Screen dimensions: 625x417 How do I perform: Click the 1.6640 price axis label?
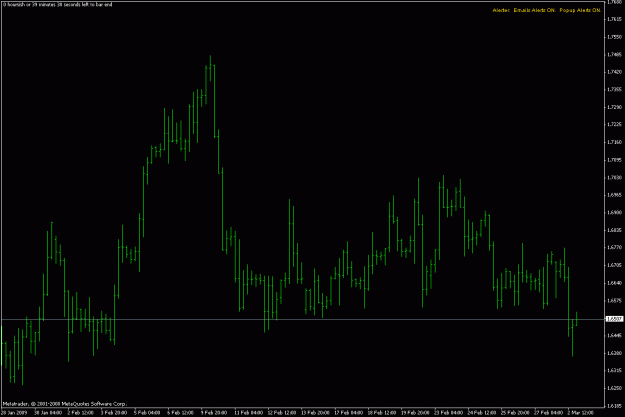[615, 283]
